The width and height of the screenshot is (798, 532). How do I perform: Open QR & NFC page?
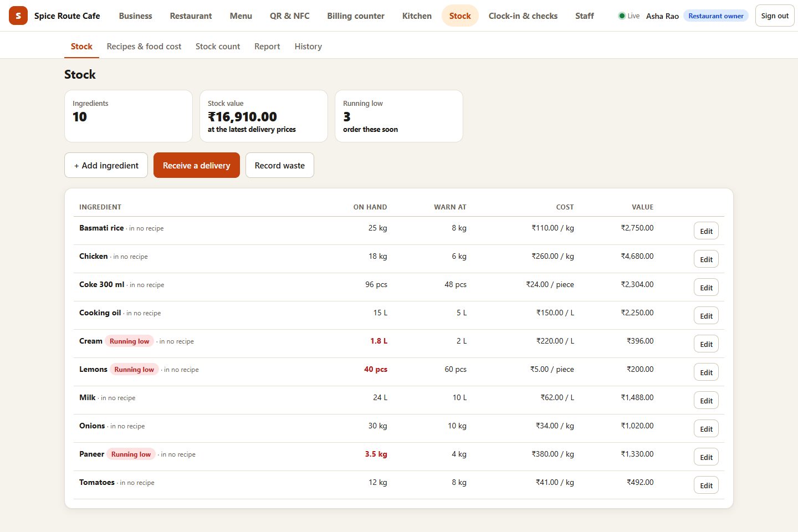[290, 16]
